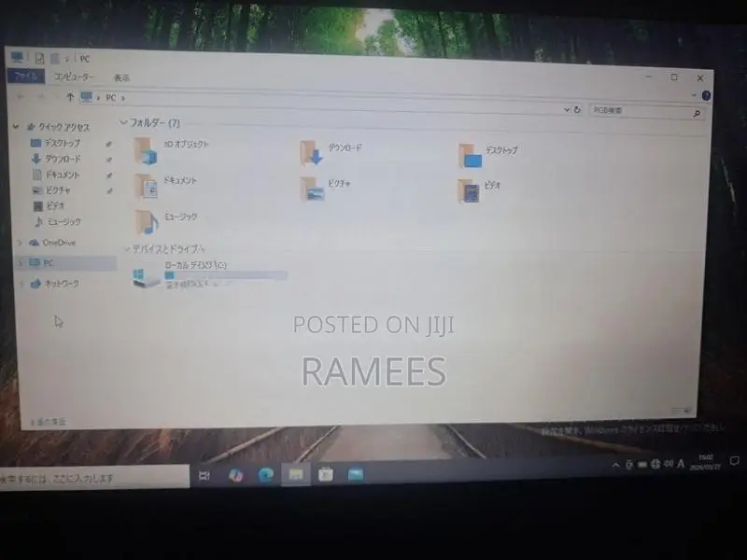
Task: Click the up-directory arrow button
Action: pos(70,97)
